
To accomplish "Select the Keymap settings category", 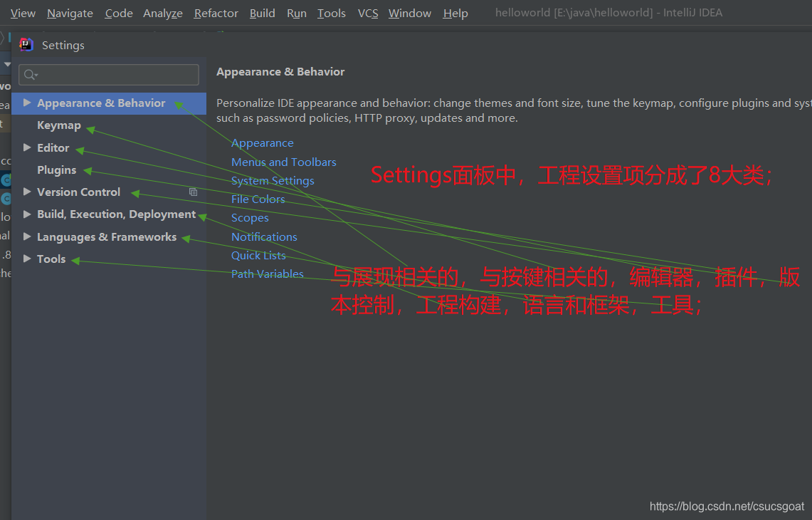I will pyautogui.click(x=59, y=125).
